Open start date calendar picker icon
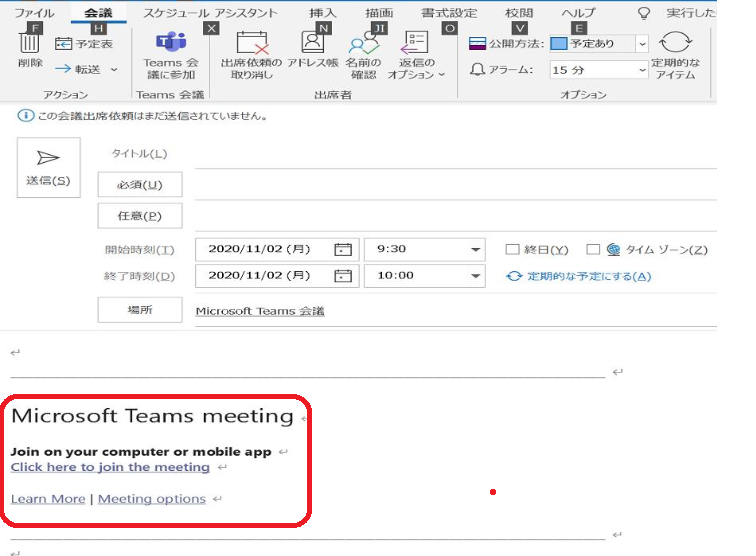Viewport: 756px width, 556px height. (343, 249)
